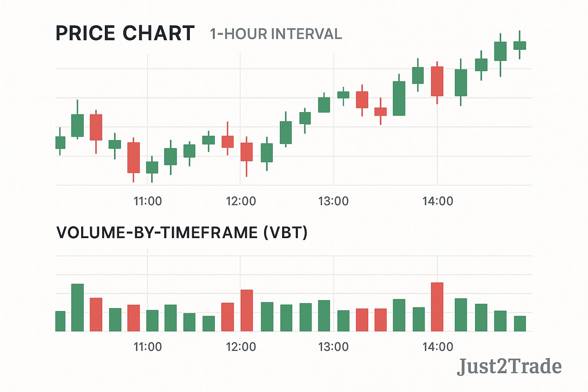Image resolution: width=588 pixels, height=392 pixels.
Task: Select the 14:00 label under the volume chart
Action: click(x=438, y=347)
